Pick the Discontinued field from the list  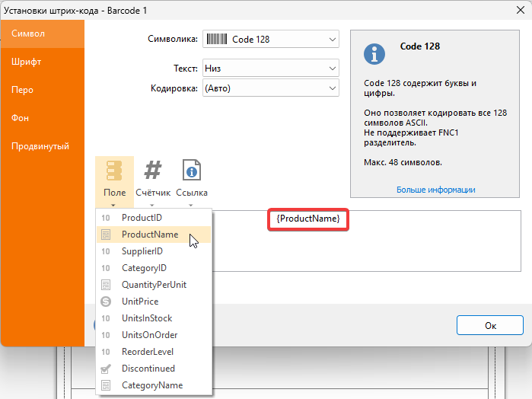148,369
